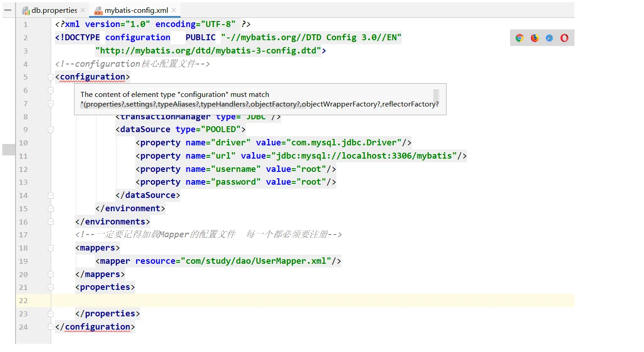Click the empty line 22 to place cursor
644x352 pixels.
click(x=137, y=300)
